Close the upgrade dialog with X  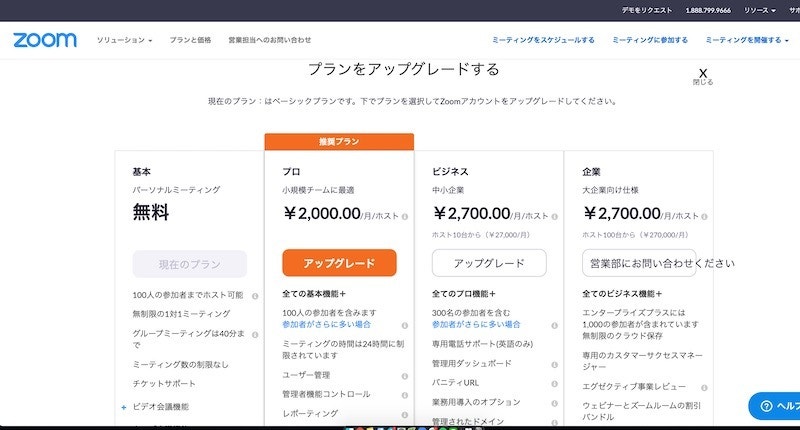(703, 73)
